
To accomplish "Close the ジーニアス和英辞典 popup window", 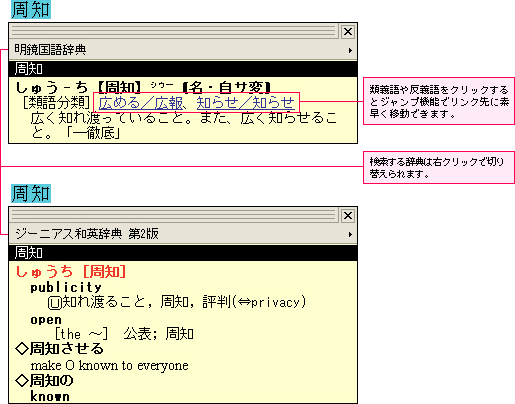I will tap(348, 216).
